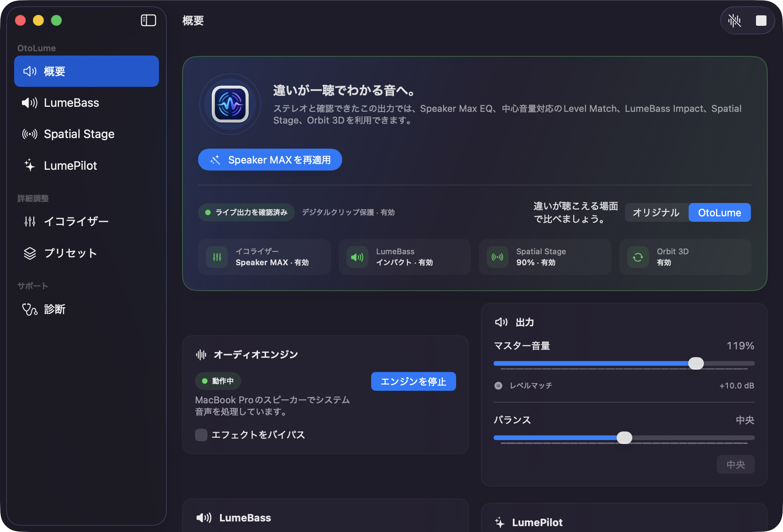Click the ライブ出力を確認済み status badge

tap(246, 212)
